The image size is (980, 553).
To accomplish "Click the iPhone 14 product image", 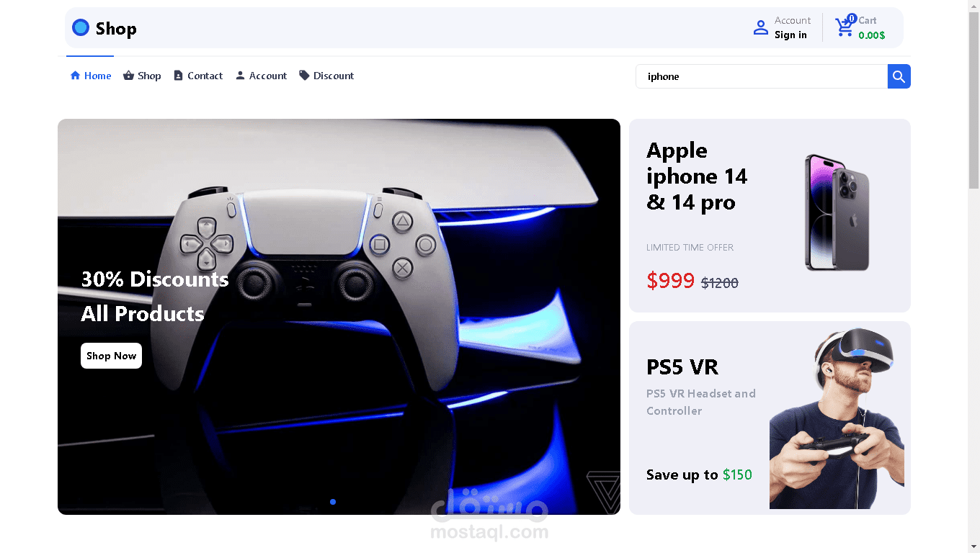I will point(837,212).
